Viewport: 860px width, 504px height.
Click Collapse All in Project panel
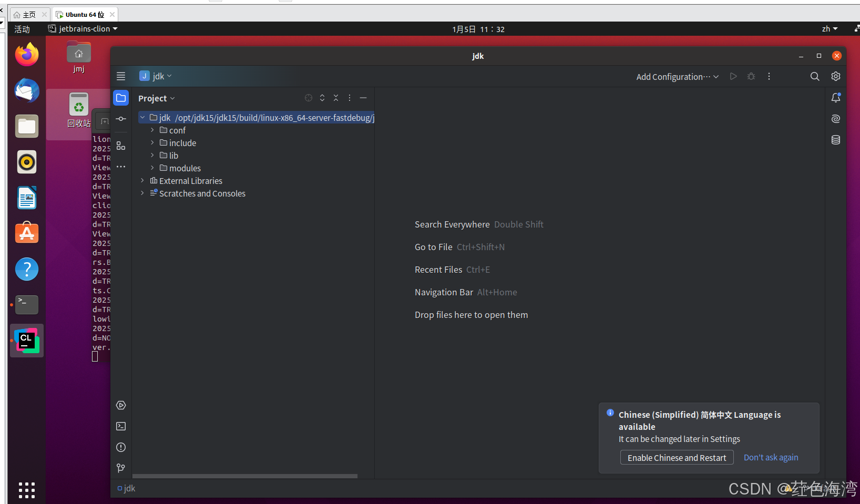(336, 98)
